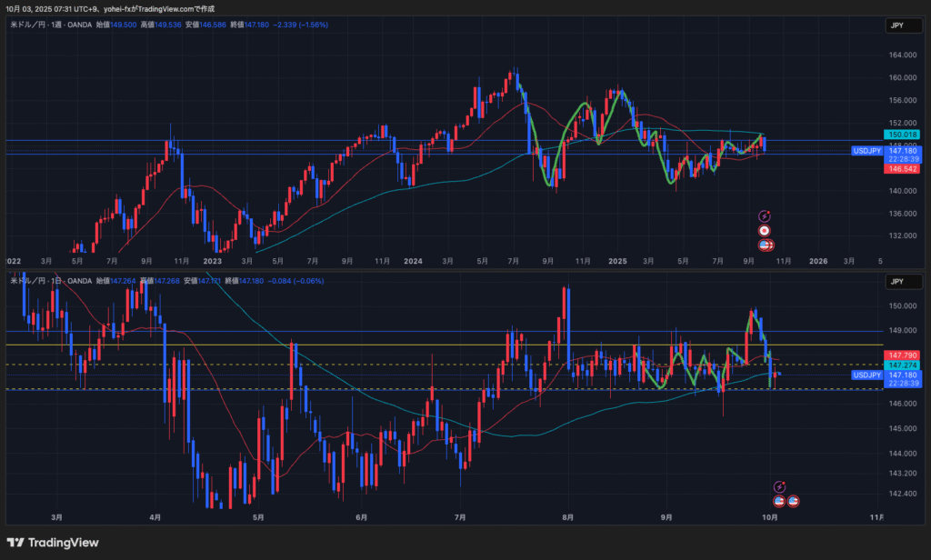Click the purple lightning event icon in daily chart

pos(778,486)
